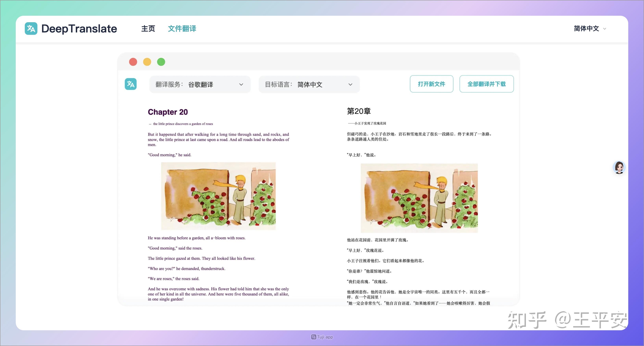
Task: Select the 主页 menu item
Action: [x=148, y=29]
